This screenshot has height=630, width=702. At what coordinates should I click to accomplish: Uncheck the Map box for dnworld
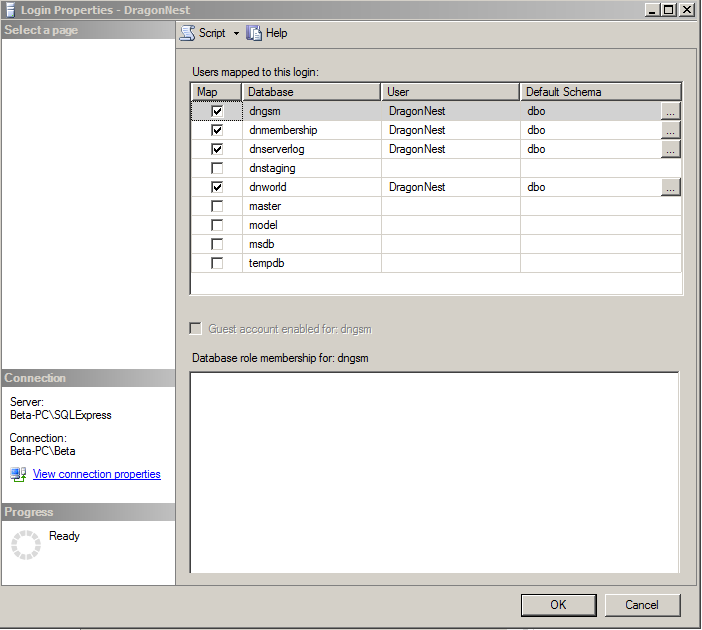click(217, 187)
